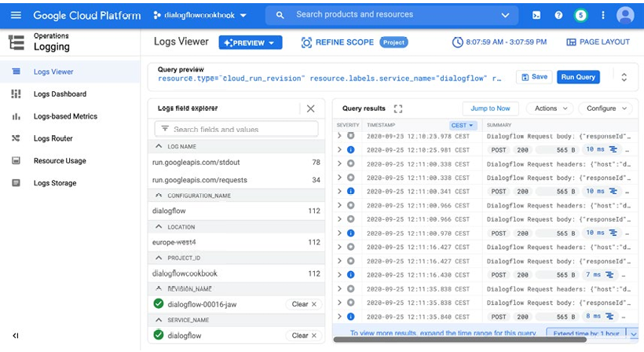This screenshot has width=644, height=352.
Task: Click the Logs Storage sidebar icon
Action: [x=16, y=183]
